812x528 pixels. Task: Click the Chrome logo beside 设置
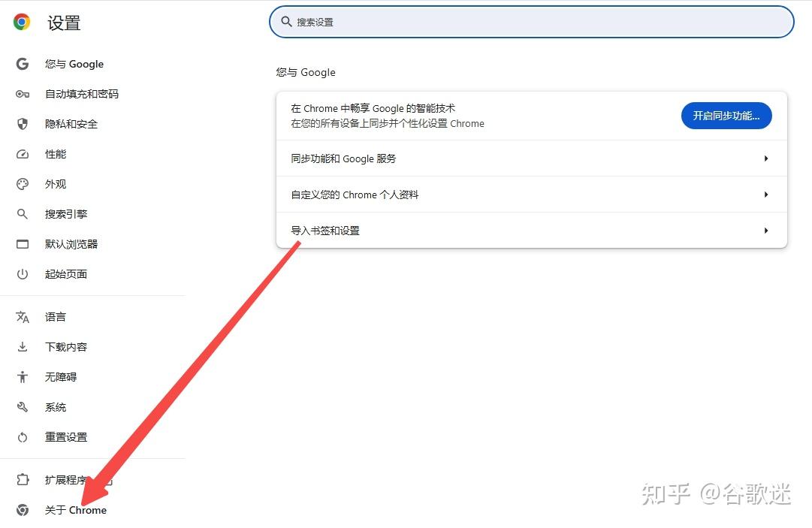click(x=21, y=23)
